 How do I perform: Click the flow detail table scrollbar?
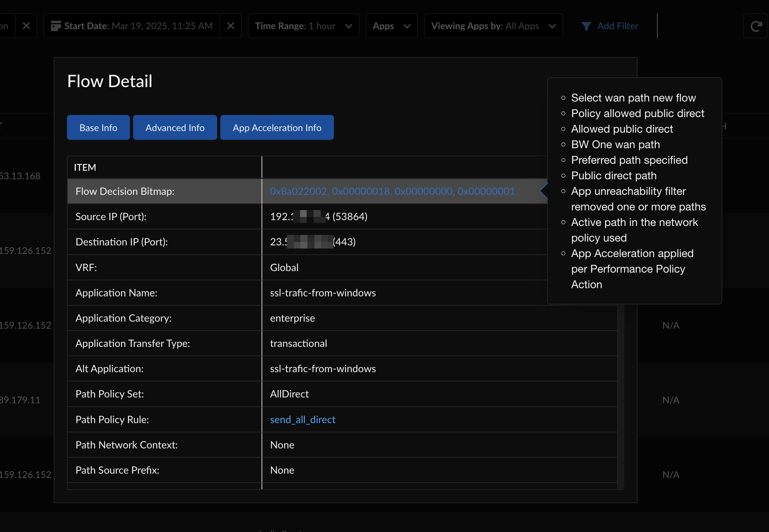pyautogui.click(x=621, y=397)
